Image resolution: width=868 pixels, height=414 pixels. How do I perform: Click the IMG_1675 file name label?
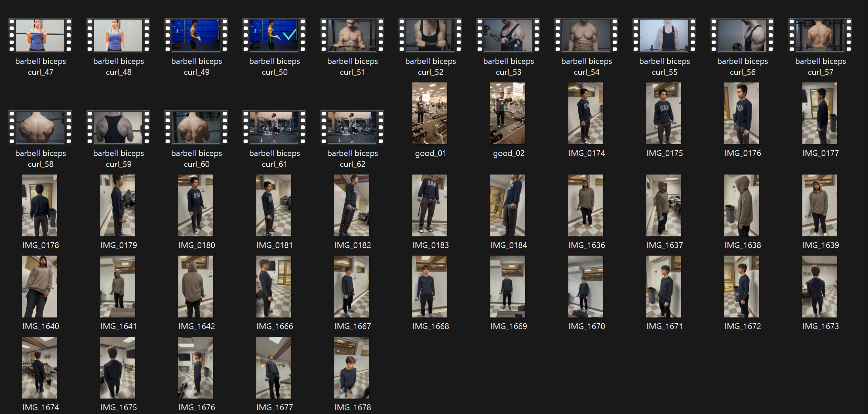point(119,407)
